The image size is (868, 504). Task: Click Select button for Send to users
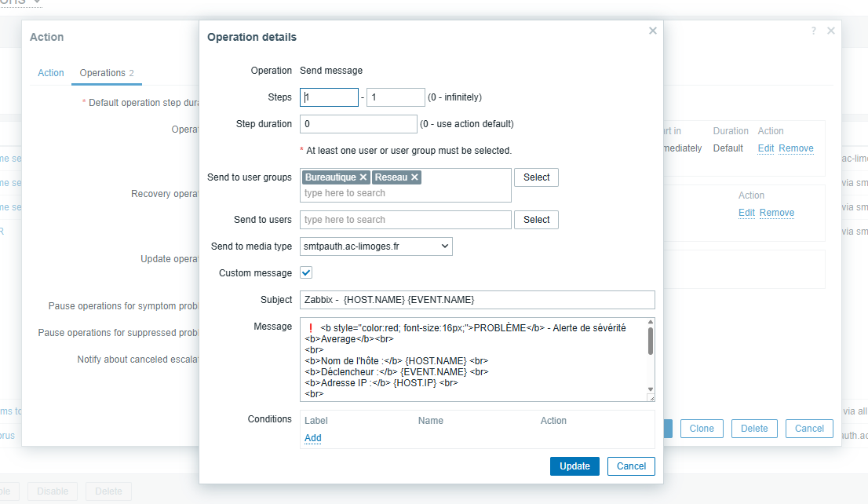tap(536, 220)
